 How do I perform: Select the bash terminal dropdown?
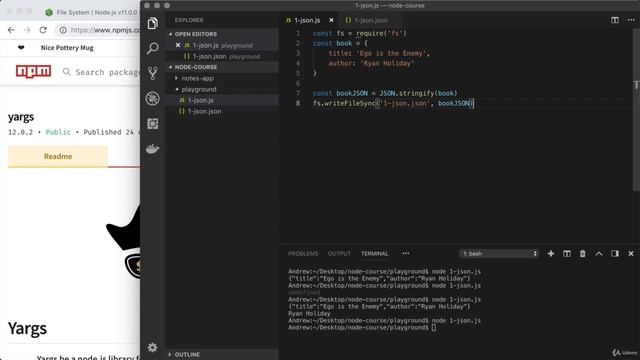tap(499, 253)
